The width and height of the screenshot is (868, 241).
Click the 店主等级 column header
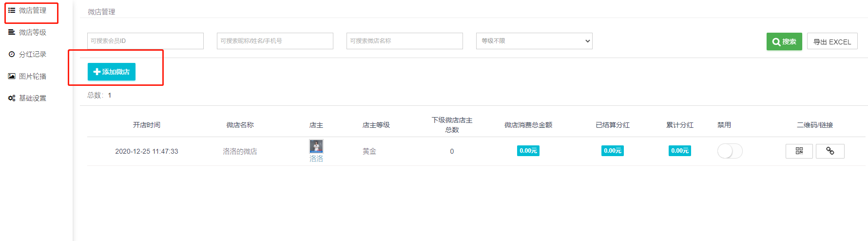click(x=376, y=125)
